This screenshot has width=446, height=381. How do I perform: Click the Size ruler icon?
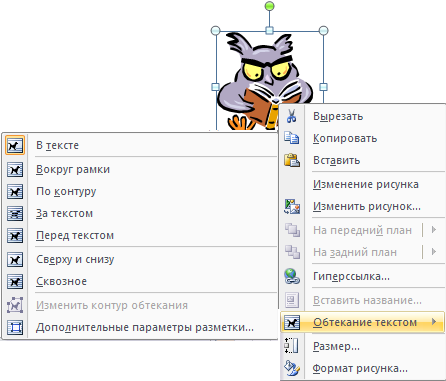(291, 346)
